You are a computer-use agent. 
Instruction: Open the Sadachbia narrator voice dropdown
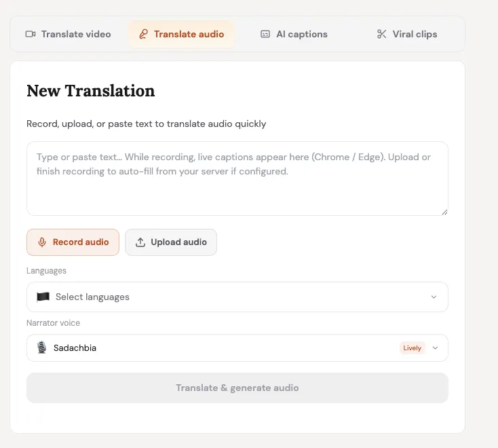[x=237, y=348]
